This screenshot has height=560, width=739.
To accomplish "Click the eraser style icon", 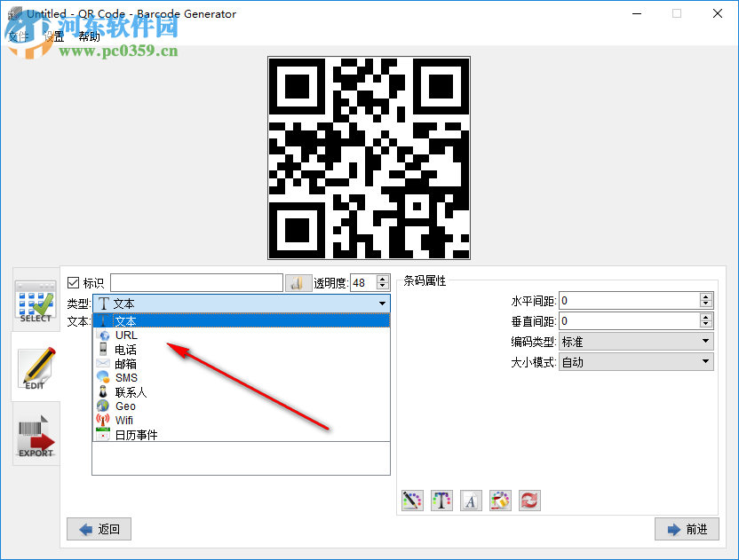I will (500, 500).
